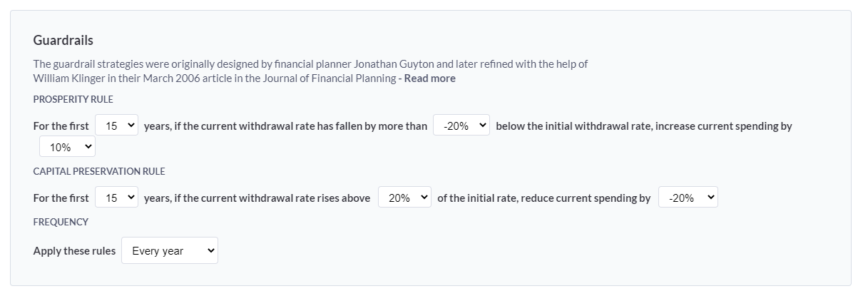Click the William Klinger article text line
Image resolution: width=868 pixels, height=296 pixels.
[x=214, y=78]
